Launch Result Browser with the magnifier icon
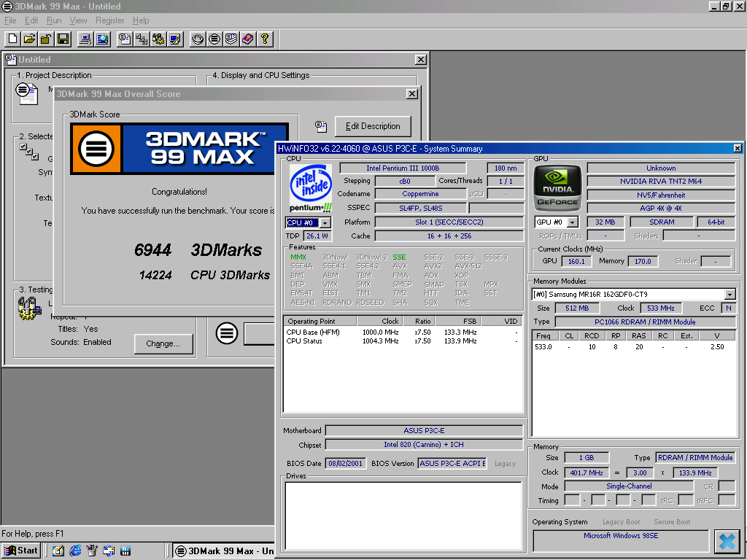747x560 pixels. point(102,39)
